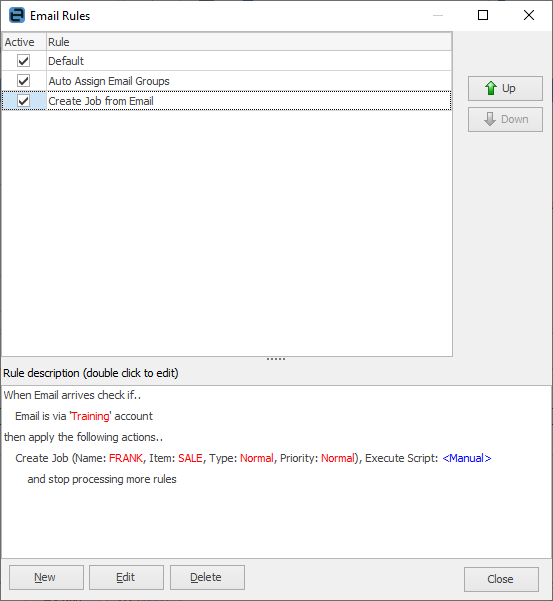553x601 pixels.
Task: Click the Email Rules app icon in title bar
Action: coord(17,15)
